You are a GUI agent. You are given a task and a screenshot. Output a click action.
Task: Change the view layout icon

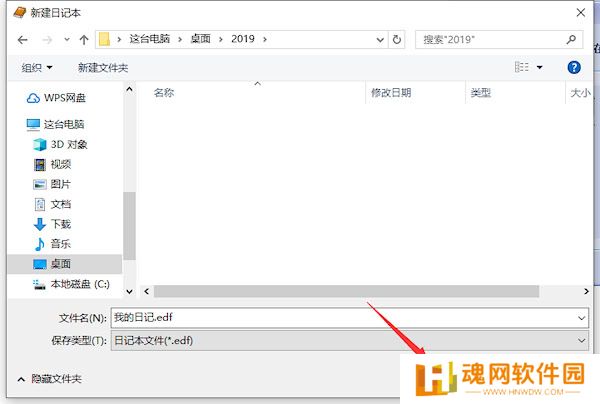[522, 67]
